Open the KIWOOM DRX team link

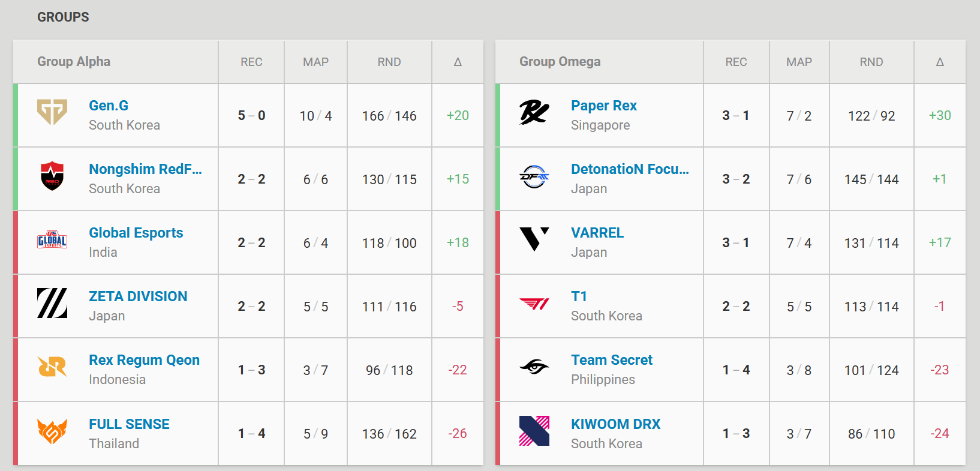click(x=616, y=424)
